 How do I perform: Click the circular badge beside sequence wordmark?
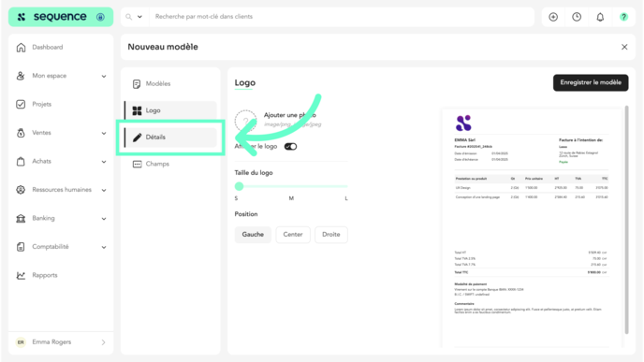[100, 17]
